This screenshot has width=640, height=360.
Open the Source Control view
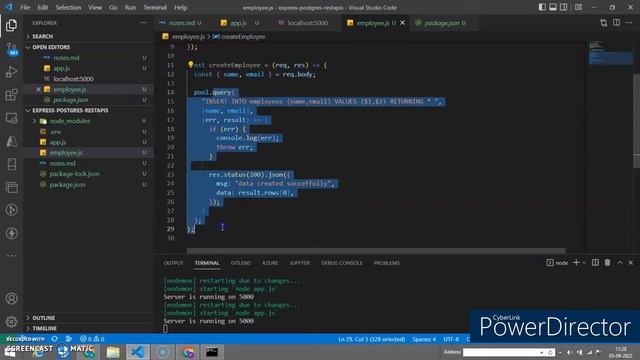[x=11, y=49]
